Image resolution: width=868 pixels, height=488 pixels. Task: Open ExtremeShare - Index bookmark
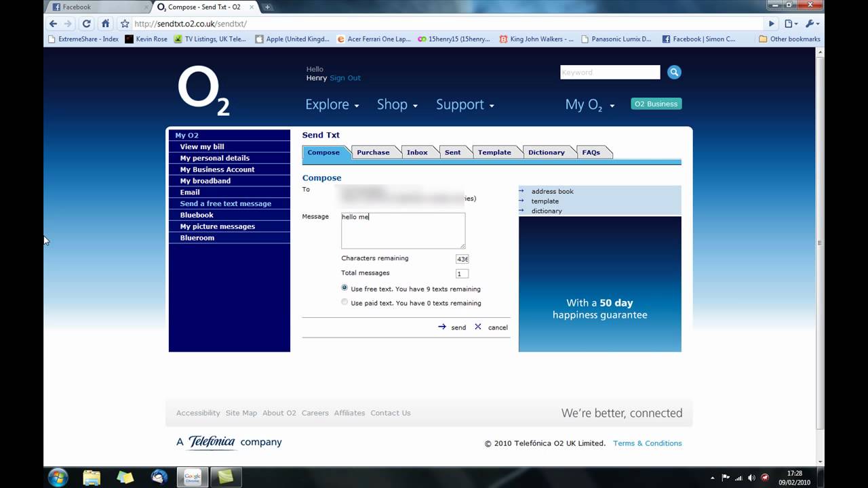(83, 39)
